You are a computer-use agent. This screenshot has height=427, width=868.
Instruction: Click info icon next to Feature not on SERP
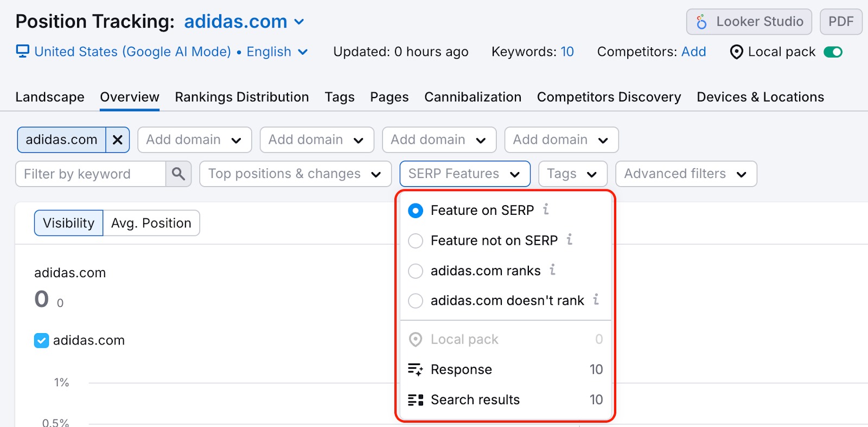pyautogui.click(x=569, y=240)
